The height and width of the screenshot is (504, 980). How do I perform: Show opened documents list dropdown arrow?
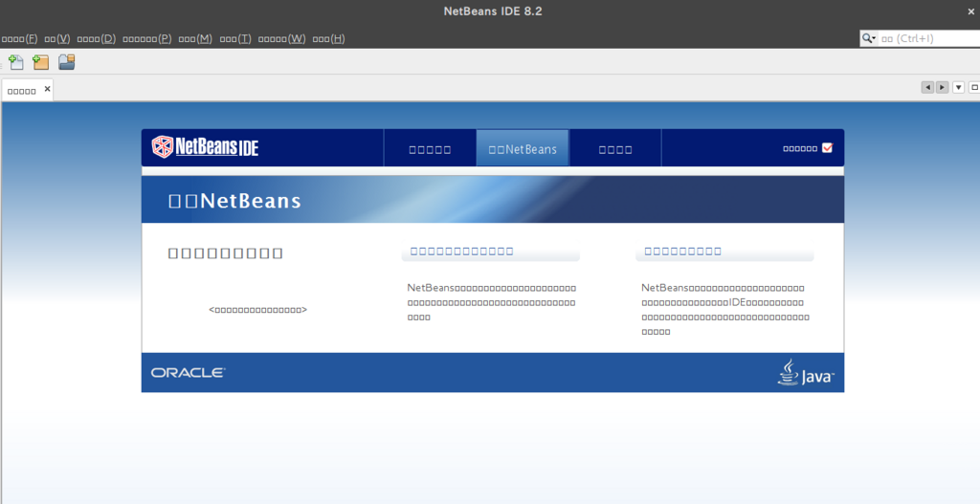click(x=958, y=87)
